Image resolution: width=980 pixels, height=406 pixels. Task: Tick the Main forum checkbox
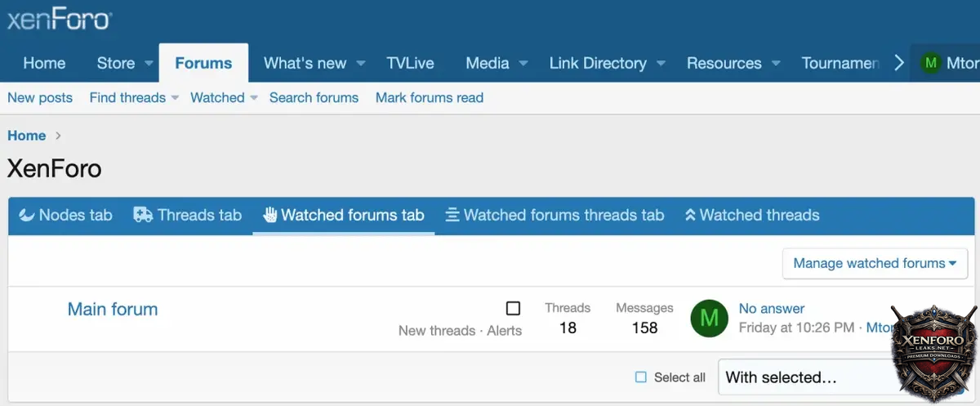coord(513,308)
